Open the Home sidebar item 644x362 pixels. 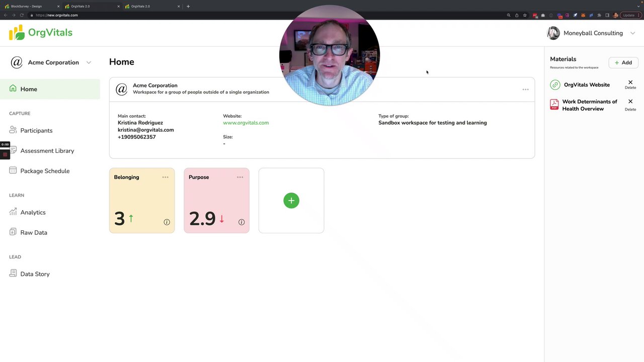pos(50,89)
